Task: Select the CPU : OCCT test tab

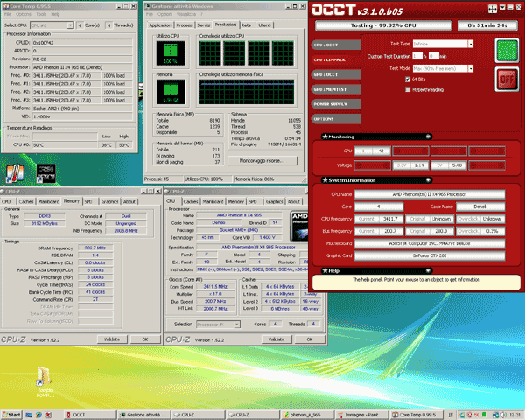Action: 336,45
